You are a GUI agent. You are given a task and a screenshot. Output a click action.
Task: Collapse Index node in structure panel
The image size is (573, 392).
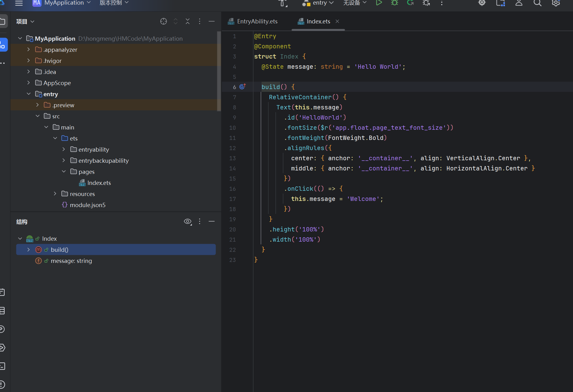(x=20, y=239)
